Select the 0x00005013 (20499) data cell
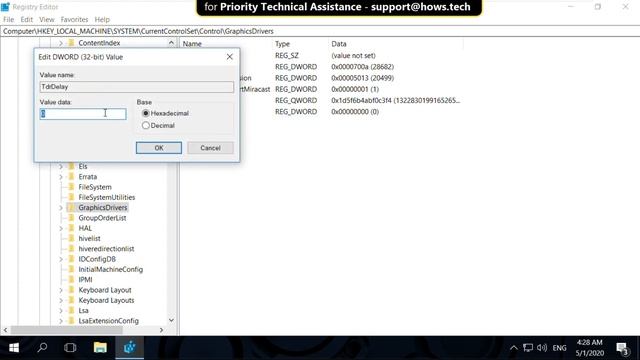This screenshot has width=640, height=360. [362, 78]
